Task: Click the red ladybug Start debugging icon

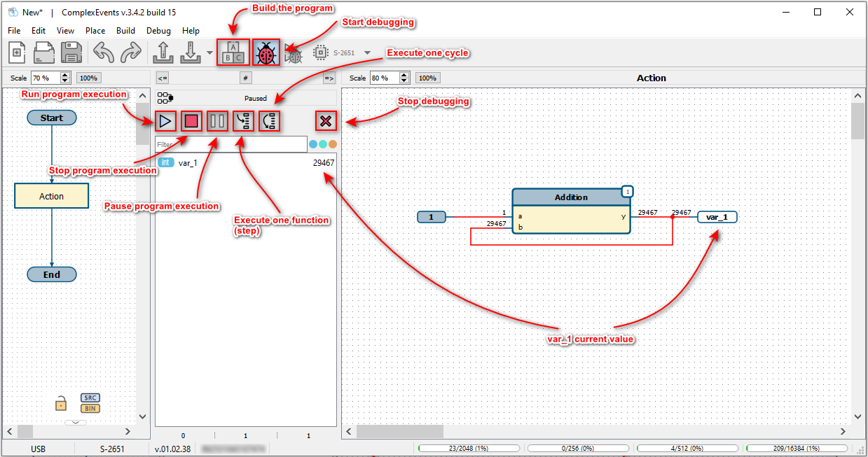Action: pos(266,52)
